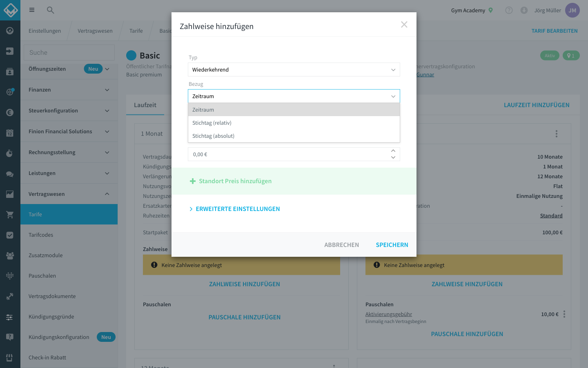
Task: Choose Zeitraum from the Bezug list
Action: 294,110
